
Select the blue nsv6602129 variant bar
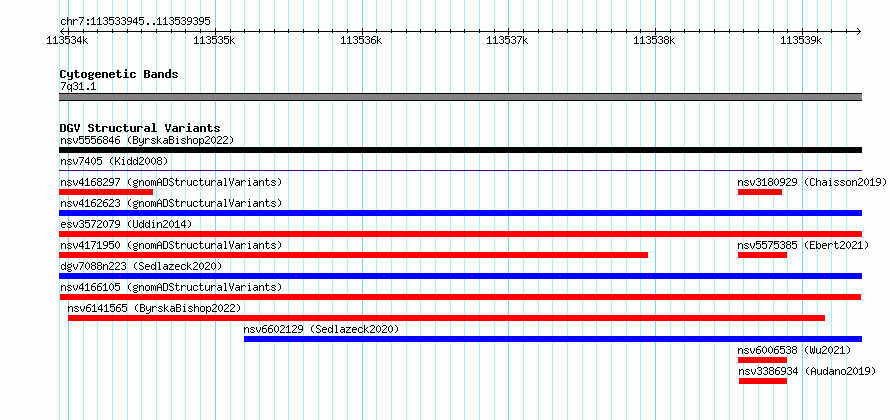coord(553,339)
